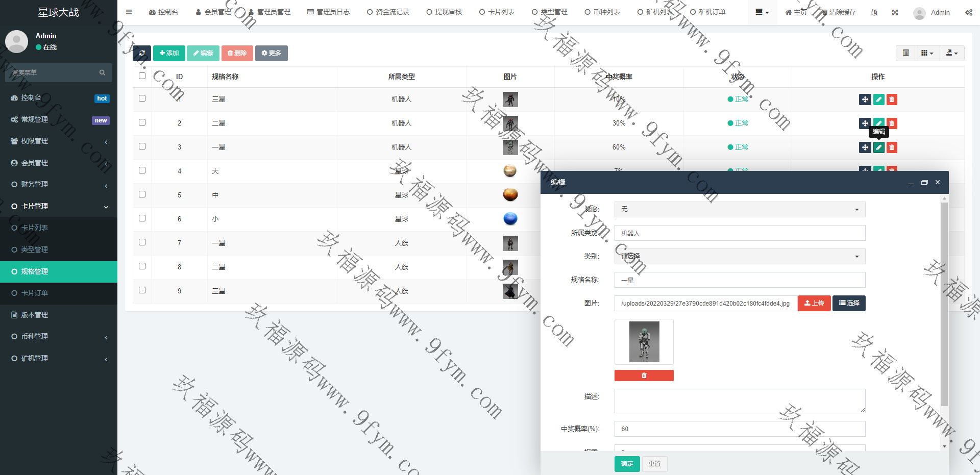Screen dimensions: 980x475
Task: Check the checkbox for row ID 2
Action: (142, 122)
